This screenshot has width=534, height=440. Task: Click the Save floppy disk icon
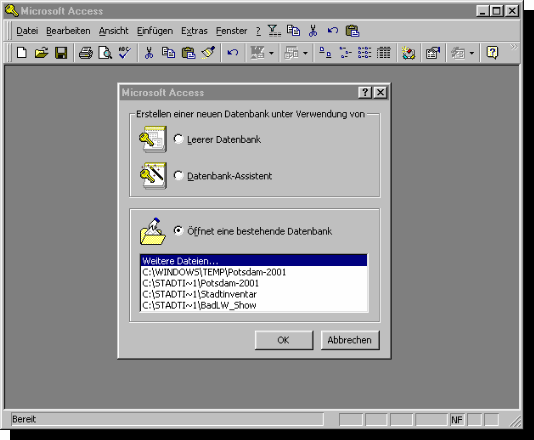point(61,53)
